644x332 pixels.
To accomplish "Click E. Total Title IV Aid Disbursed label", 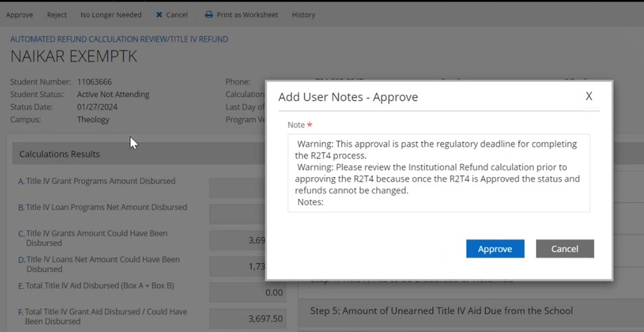I will (96, 286).
